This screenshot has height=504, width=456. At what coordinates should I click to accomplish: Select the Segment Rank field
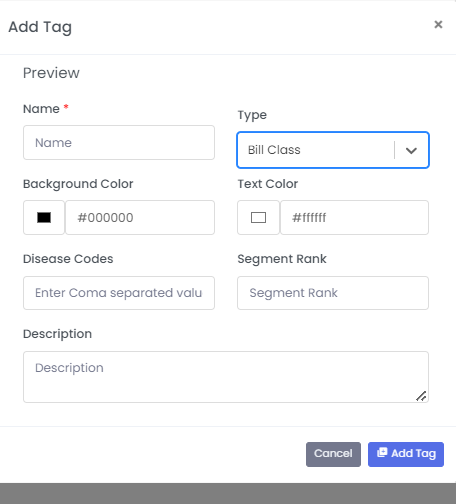(333, 293)
